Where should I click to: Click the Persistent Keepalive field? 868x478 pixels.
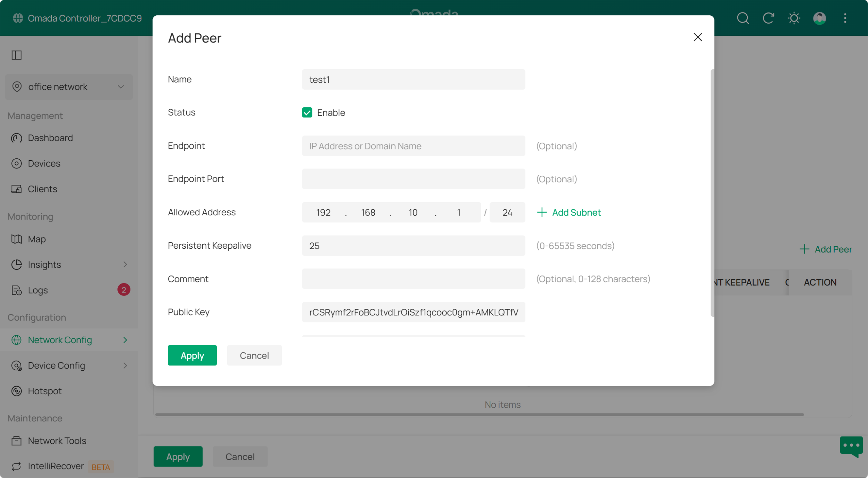click(x=414, y=245)
